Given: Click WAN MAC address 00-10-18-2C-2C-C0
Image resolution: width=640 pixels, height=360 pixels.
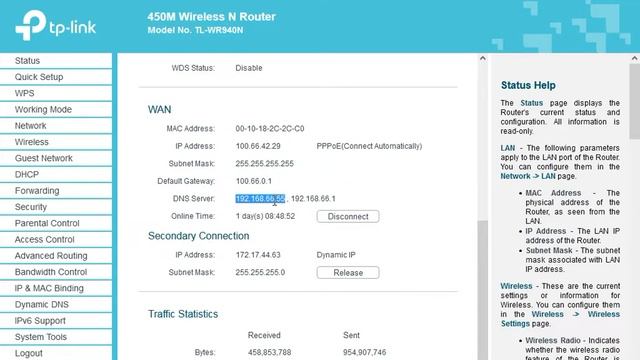Looking at the screenshot, I should (270, 129).
